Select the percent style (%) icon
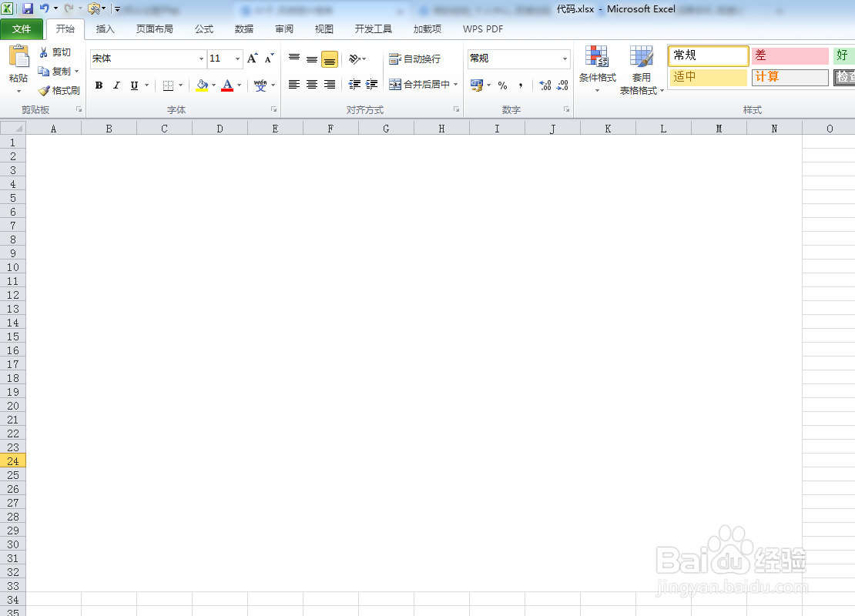Viewport: 855px width, 616px height. (x=502, y=85)
